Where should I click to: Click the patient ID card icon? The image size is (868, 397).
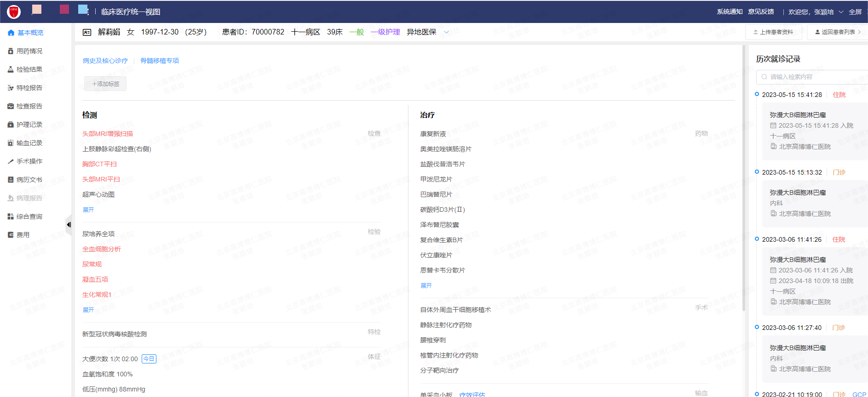click(x=87, y=32)
